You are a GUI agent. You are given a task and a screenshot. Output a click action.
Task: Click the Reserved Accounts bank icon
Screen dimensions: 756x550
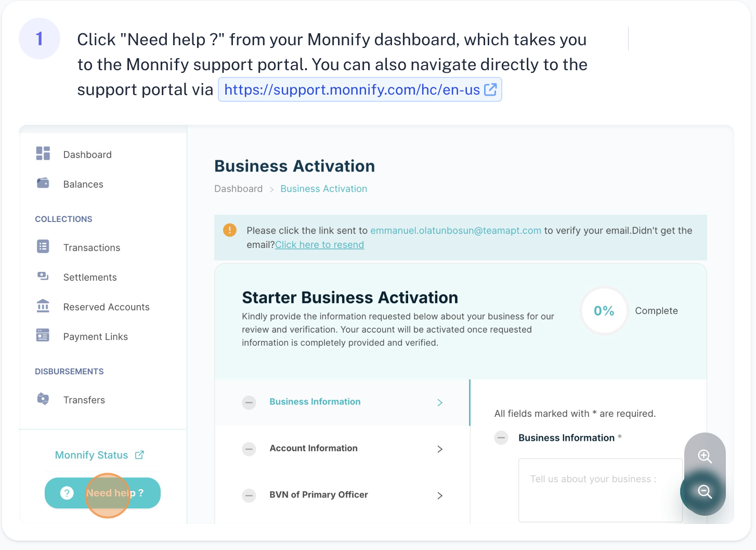(43, 306)
